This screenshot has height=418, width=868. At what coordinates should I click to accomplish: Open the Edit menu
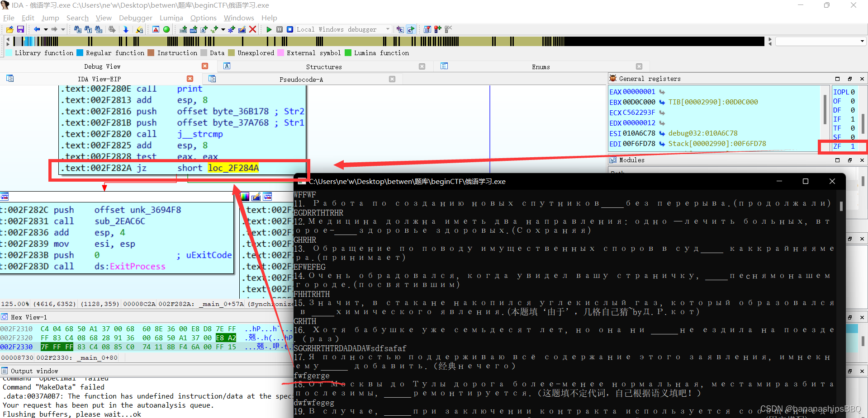28,18
